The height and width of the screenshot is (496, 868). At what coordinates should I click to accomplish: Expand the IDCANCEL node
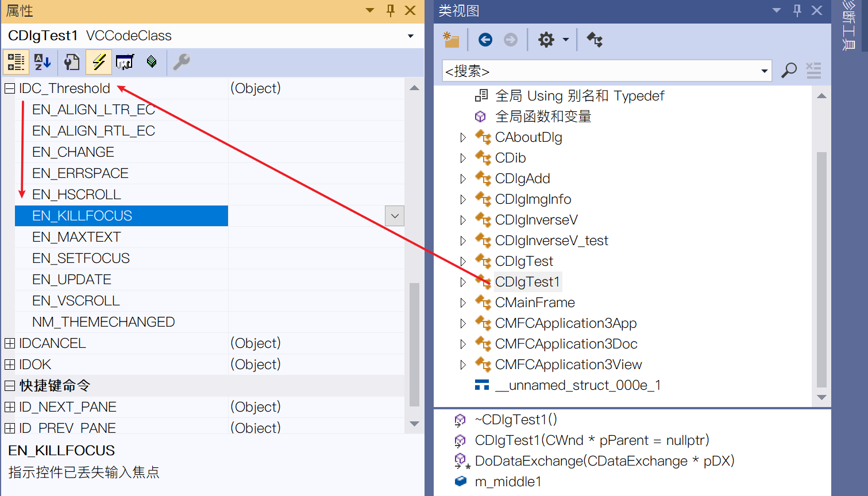[x=10, y=343]
